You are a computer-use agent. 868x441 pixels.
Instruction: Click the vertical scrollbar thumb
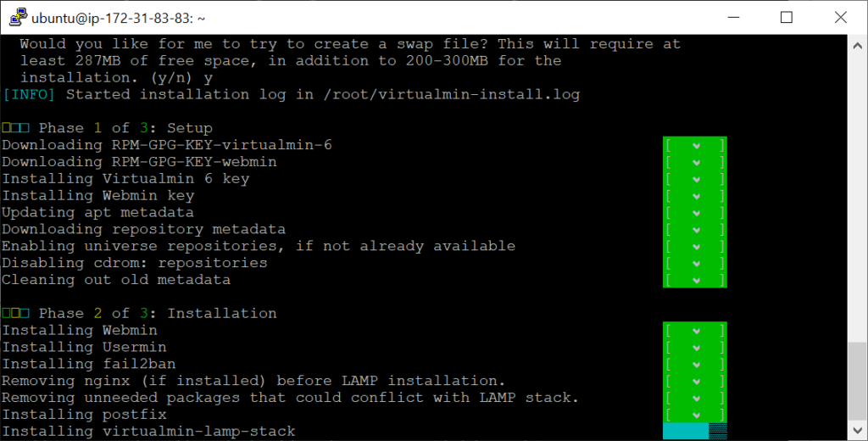pyautogui.click(x=858, y=381)
